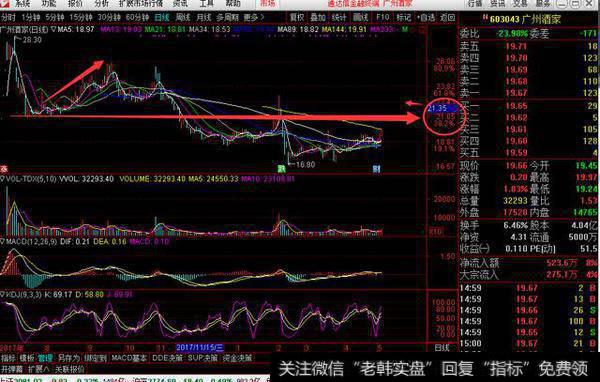600x382 pixels.
Task: Click the 净流入额 value 523.6万
Action: [562, 263]
